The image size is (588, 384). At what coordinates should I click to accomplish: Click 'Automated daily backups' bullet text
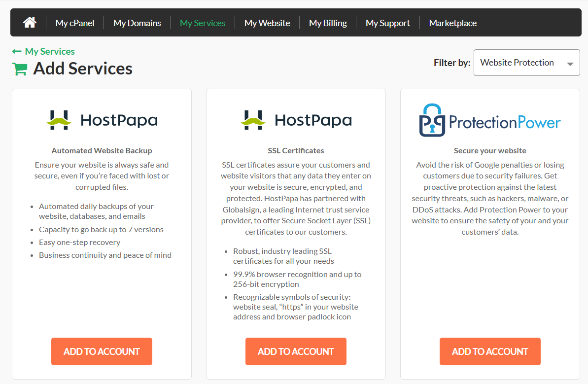97,211
